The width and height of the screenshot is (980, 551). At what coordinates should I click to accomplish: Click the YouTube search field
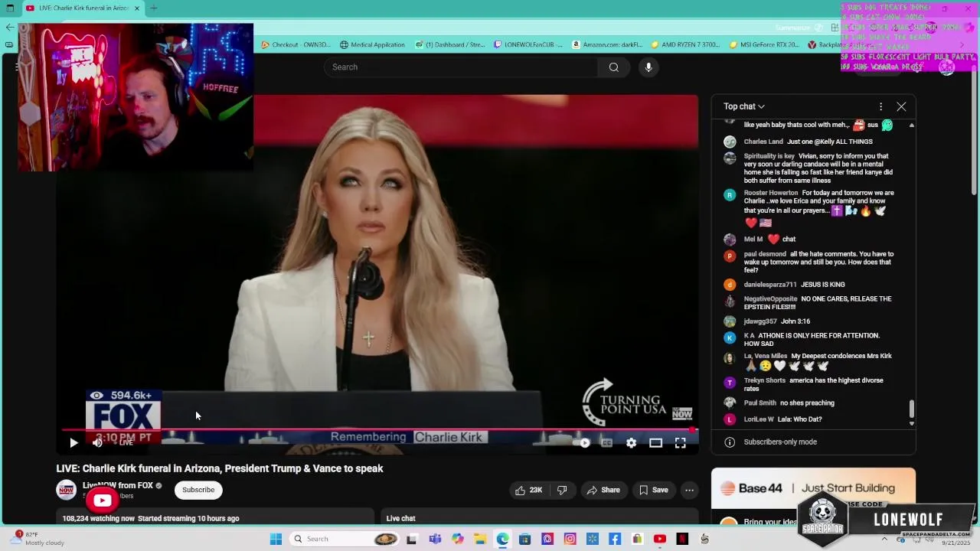pyautogui.click(x=462, y=67)
